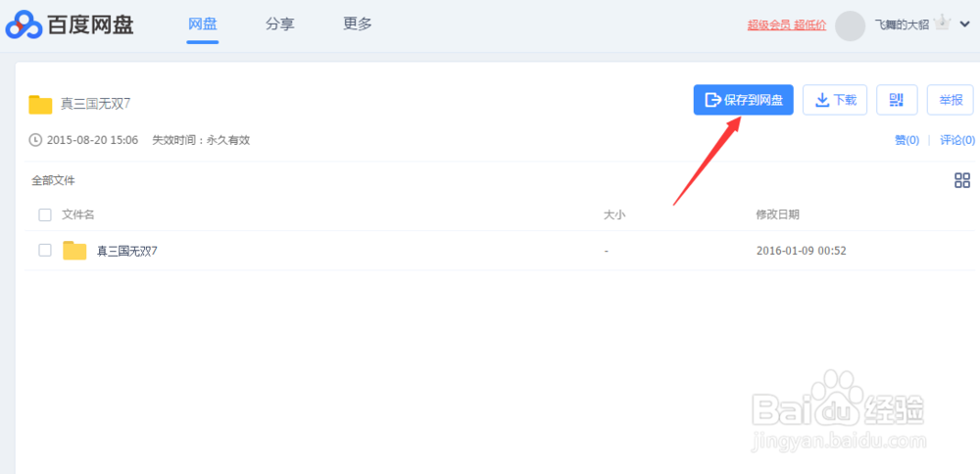Sort by the 修改日期 column header
The width and height of the screenshot is (980, 474).
click(x=777, y=214)
